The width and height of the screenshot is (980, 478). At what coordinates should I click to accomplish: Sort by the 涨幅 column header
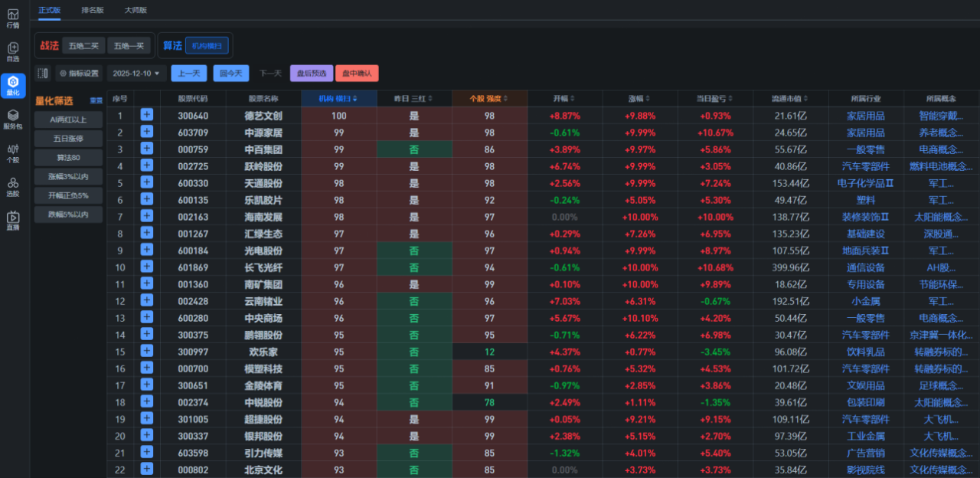pyautogui.click(x=639, y=99)
